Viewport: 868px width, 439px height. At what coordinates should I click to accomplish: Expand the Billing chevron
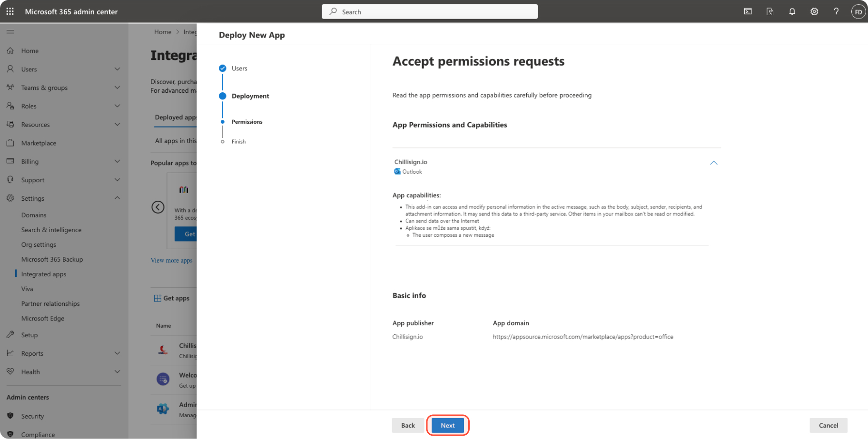[117, 161]
